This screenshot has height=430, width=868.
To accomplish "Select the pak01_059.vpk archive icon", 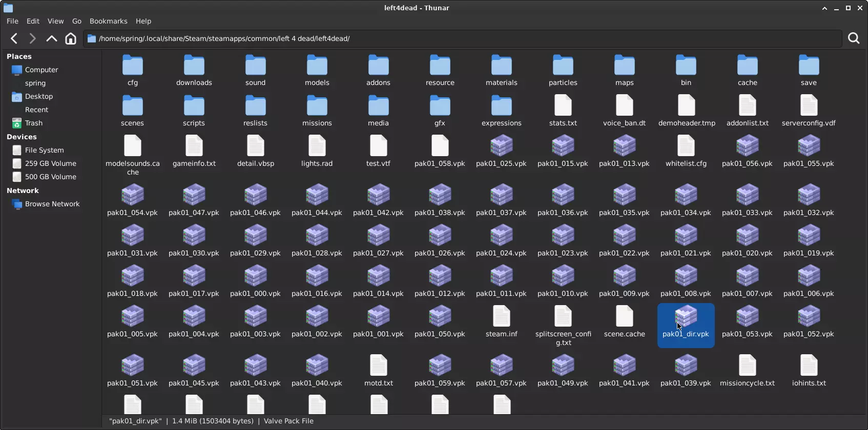I will 440,365.
